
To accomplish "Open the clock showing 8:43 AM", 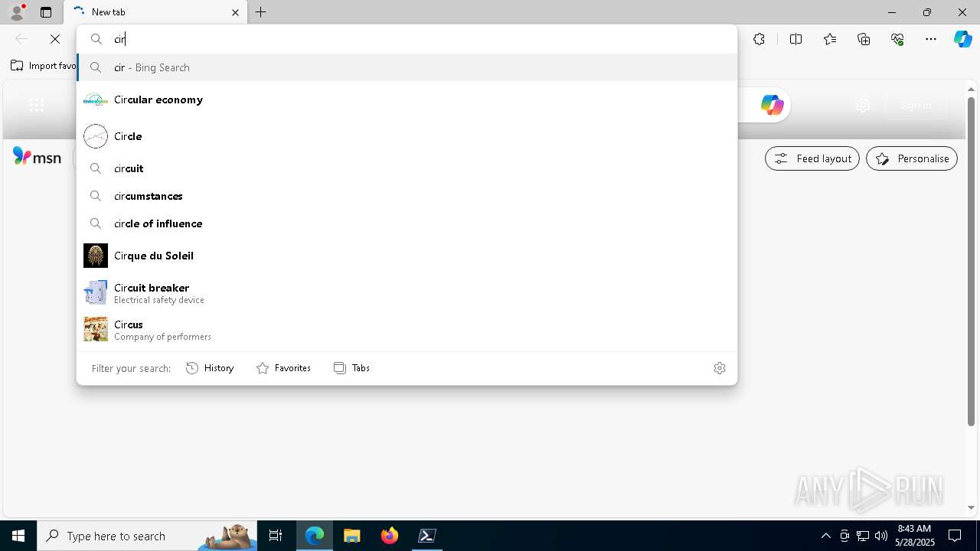I will point(914,536).
